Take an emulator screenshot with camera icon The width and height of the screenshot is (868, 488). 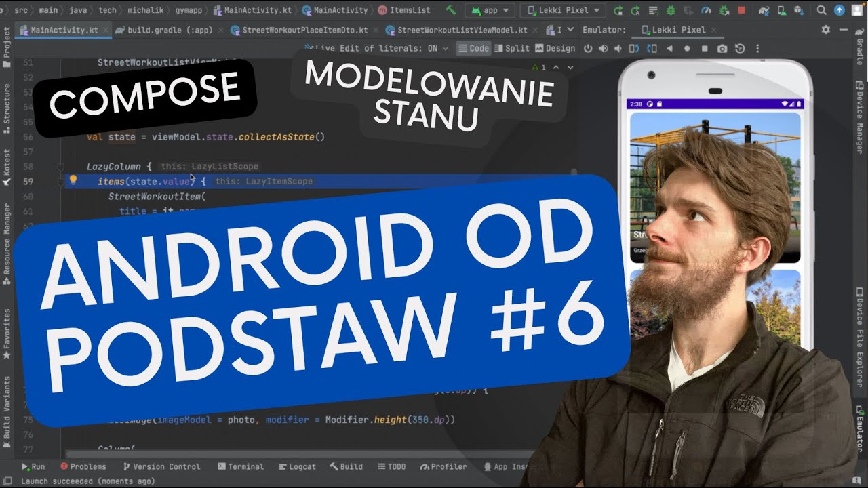point(722,49)
